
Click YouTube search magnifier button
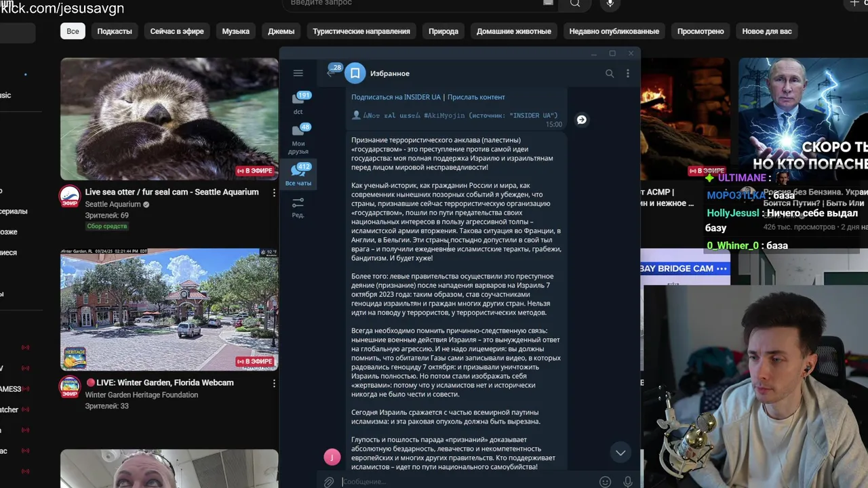[574, 3]
